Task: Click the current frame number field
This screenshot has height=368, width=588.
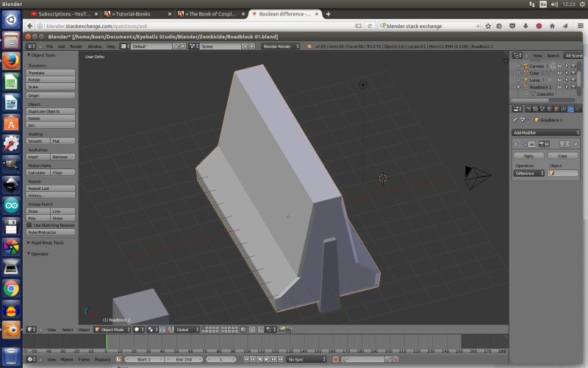Action: pyautogui.click(x=221, y=360)
